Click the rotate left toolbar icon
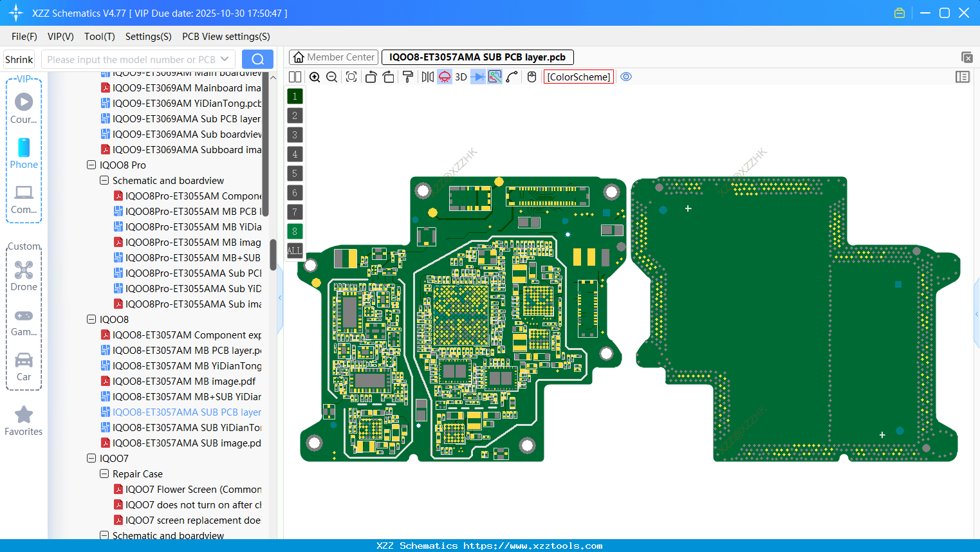The width and height of the screenshot is (980, 552). (371, 77)
